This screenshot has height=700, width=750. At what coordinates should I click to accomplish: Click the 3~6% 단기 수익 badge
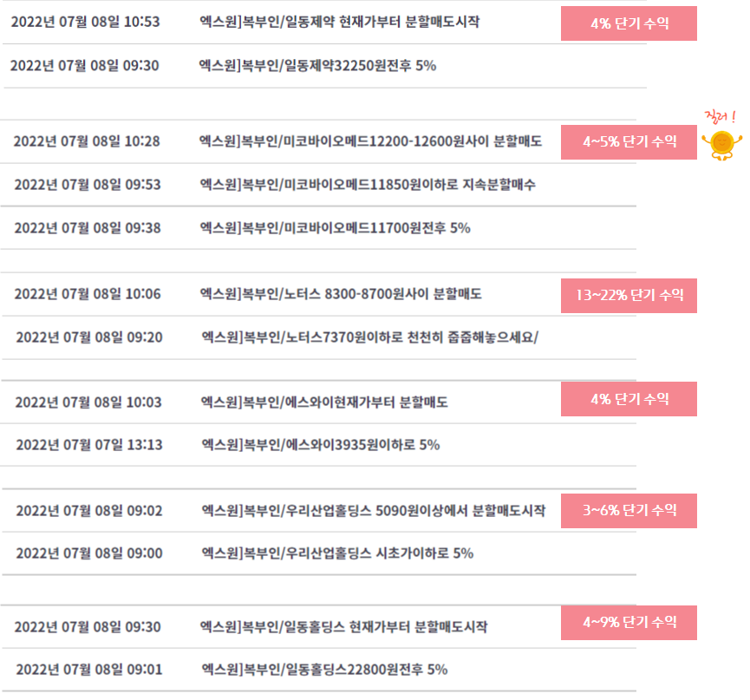[629, 511]
